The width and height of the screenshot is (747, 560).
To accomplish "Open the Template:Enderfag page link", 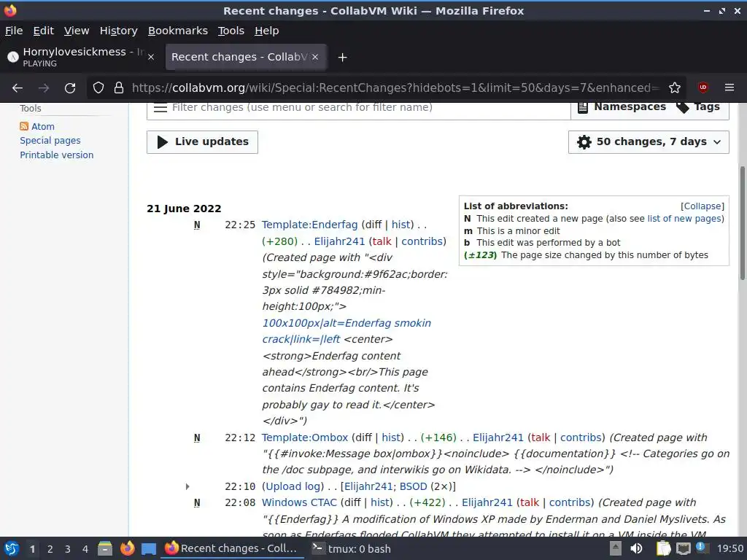I will [309, 225].
